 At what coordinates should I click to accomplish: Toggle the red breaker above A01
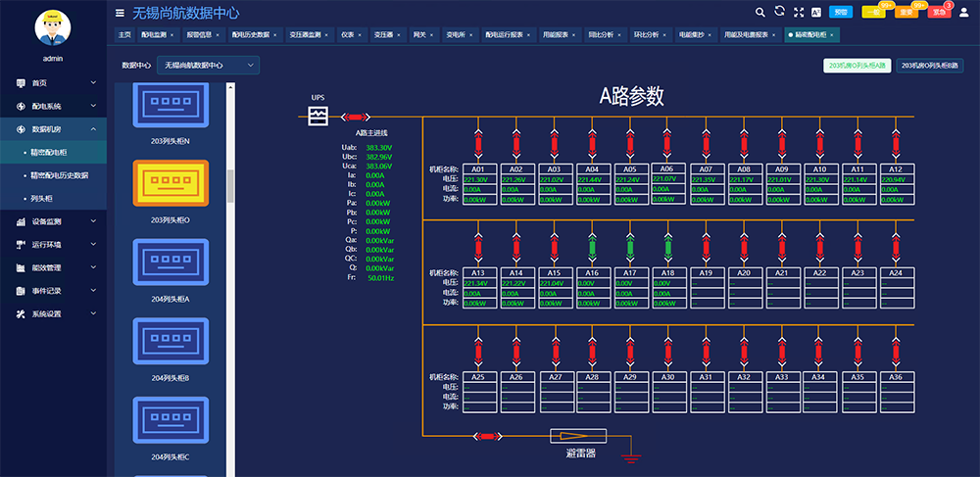[478, 144]
